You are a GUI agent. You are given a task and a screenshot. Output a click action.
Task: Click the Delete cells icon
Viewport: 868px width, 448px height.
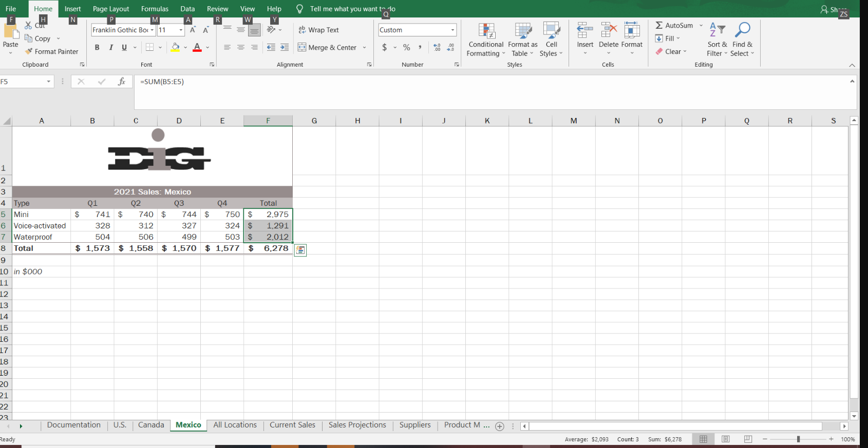(x=609, y=30)
